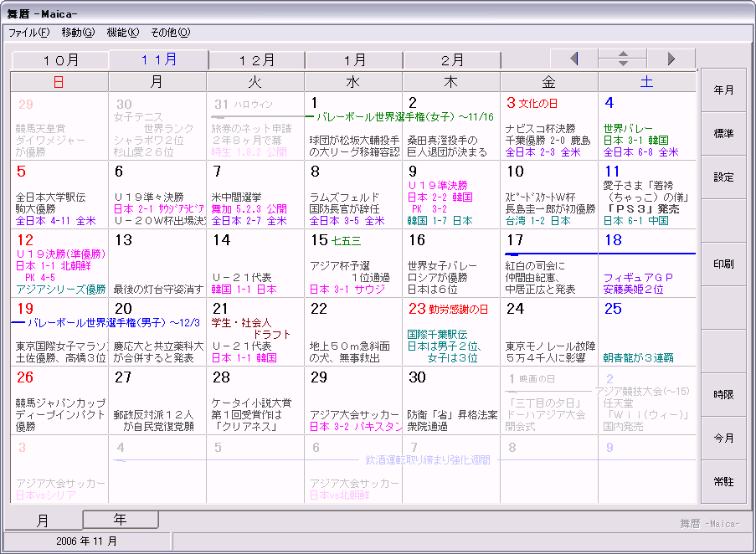
Task: Click the up/down stepper between arrows
Action: (x=622, y=59)
